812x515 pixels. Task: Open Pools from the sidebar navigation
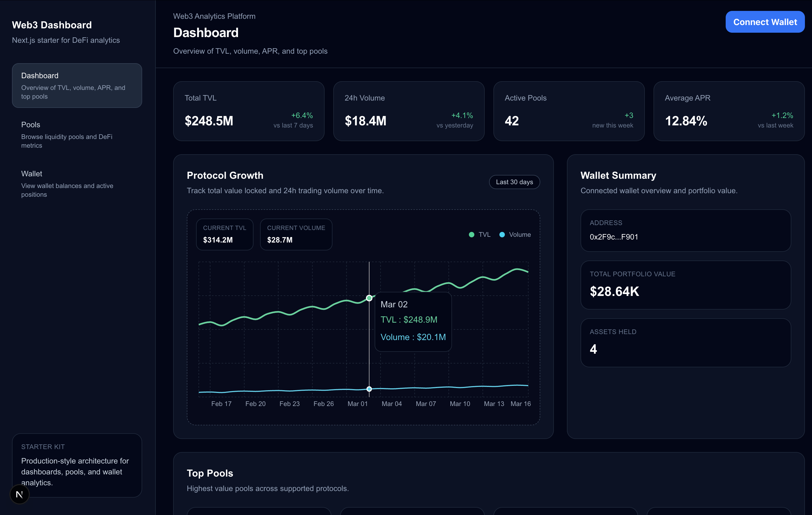click(x=77, y=134)
